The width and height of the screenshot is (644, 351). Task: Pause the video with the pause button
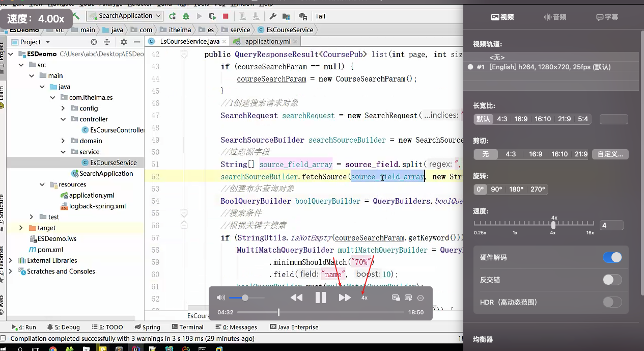[x=321, y=298]
